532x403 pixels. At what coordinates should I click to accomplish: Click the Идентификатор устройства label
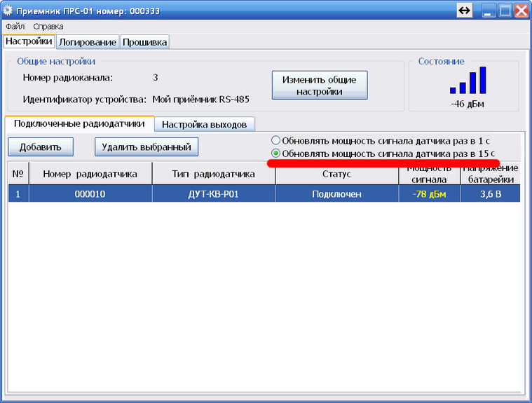(85, 100)
